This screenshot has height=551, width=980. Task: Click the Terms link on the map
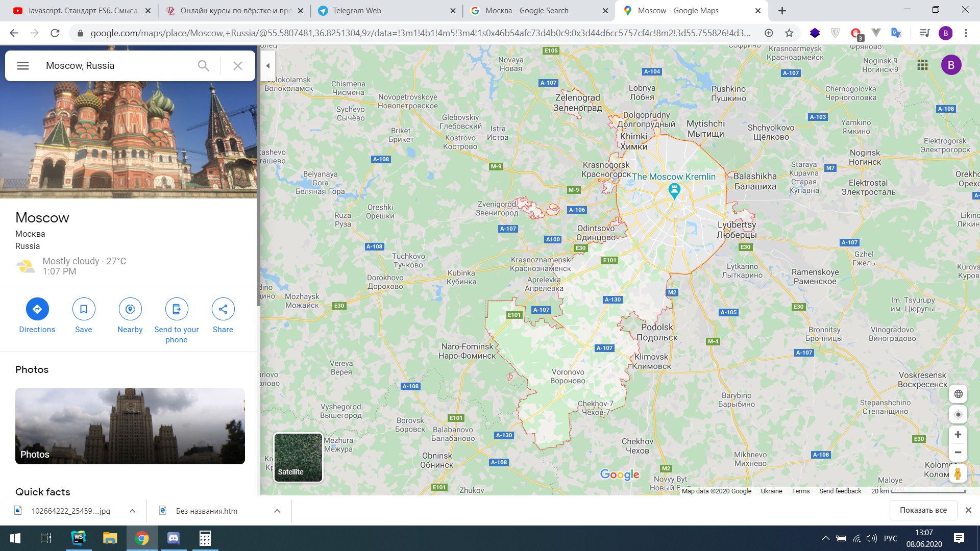(800, 491)
